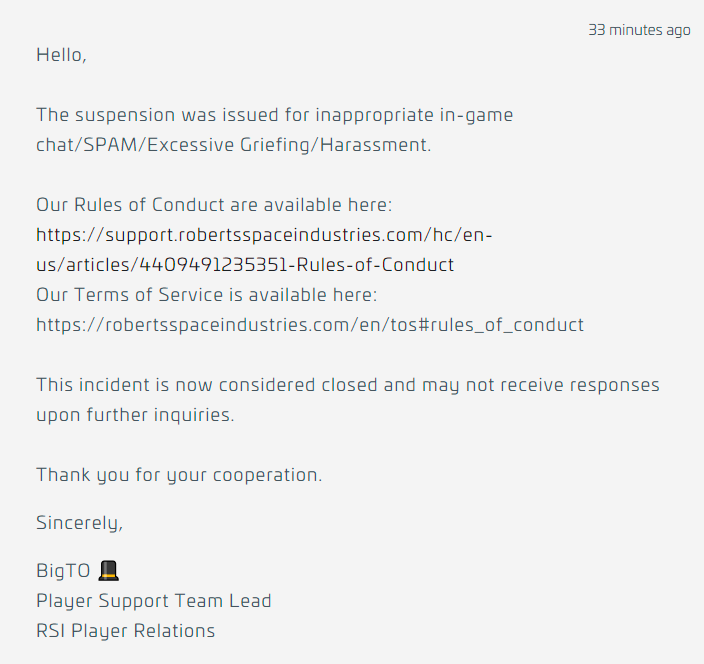Click 'chat/SPAM/Excessive Griefing/Harassment' line
This screenshot has height=664, width=704.
click(233, 145)
